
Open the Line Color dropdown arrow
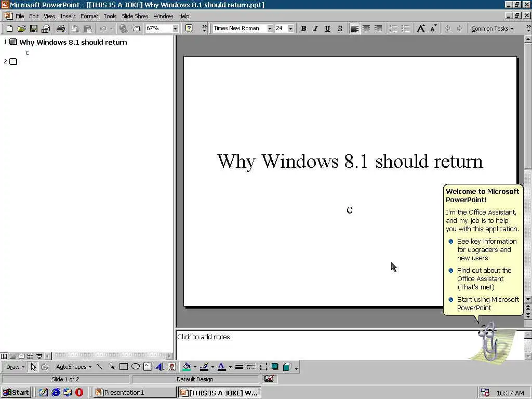click(x=212, y=367)
